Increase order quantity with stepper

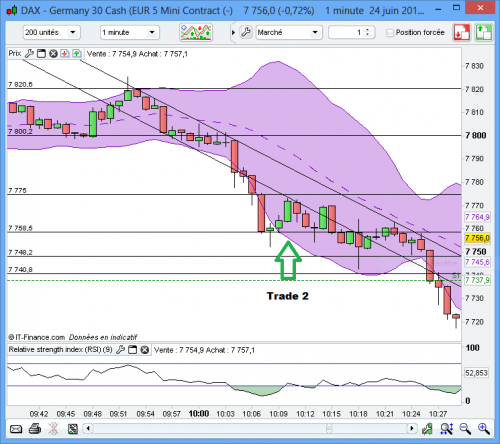pos(368,30)
